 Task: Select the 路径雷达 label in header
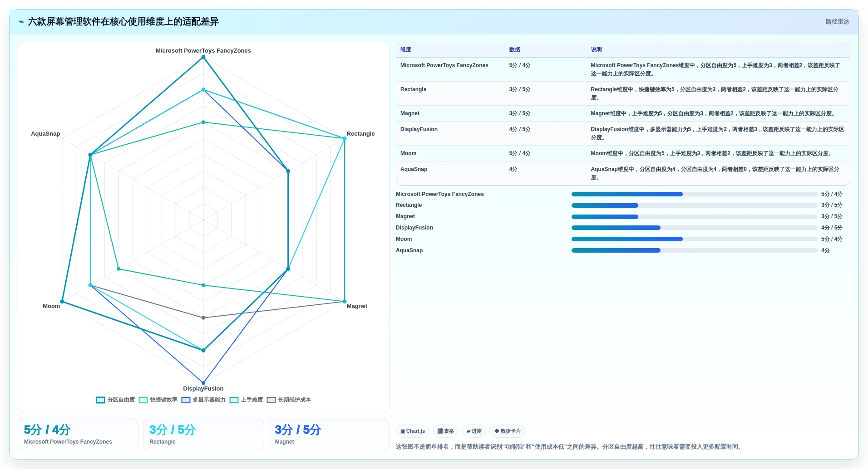(837, 22)
